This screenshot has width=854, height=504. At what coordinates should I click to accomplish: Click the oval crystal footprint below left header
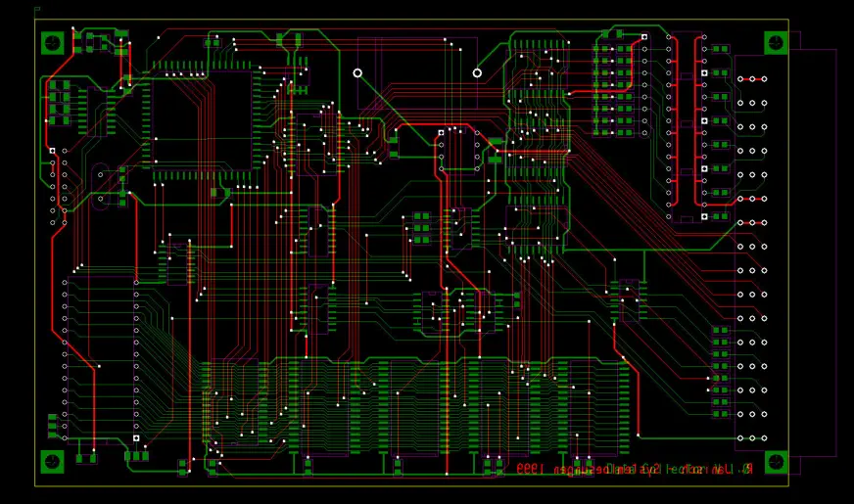(x=100, y=187)
